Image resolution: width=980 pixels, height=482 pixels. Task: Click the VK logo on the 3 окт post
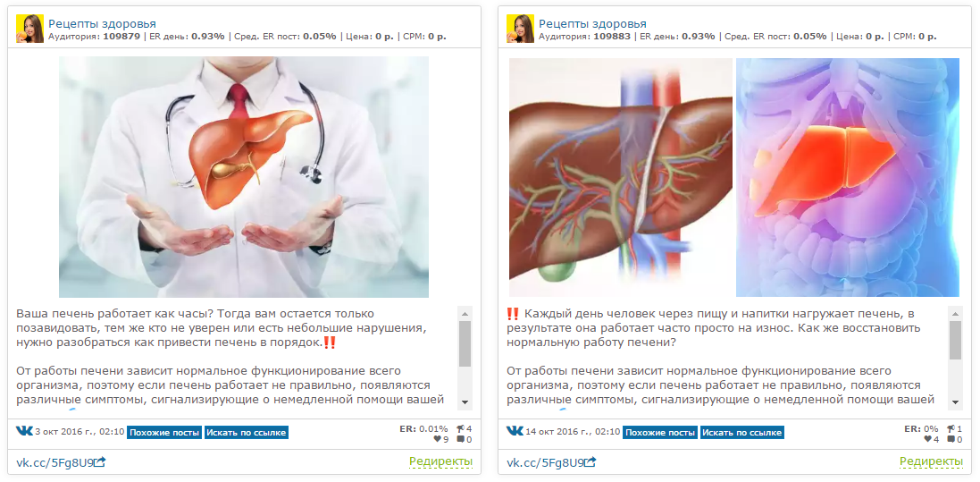(x=24, y=431)
